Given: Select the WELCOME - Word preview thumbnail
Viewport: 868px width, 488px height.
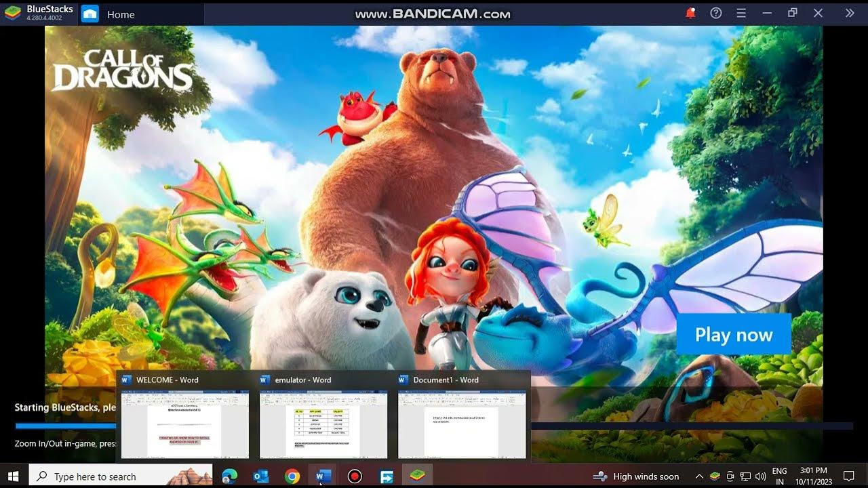Looking at the screenshot, I should tap(184, 424).
